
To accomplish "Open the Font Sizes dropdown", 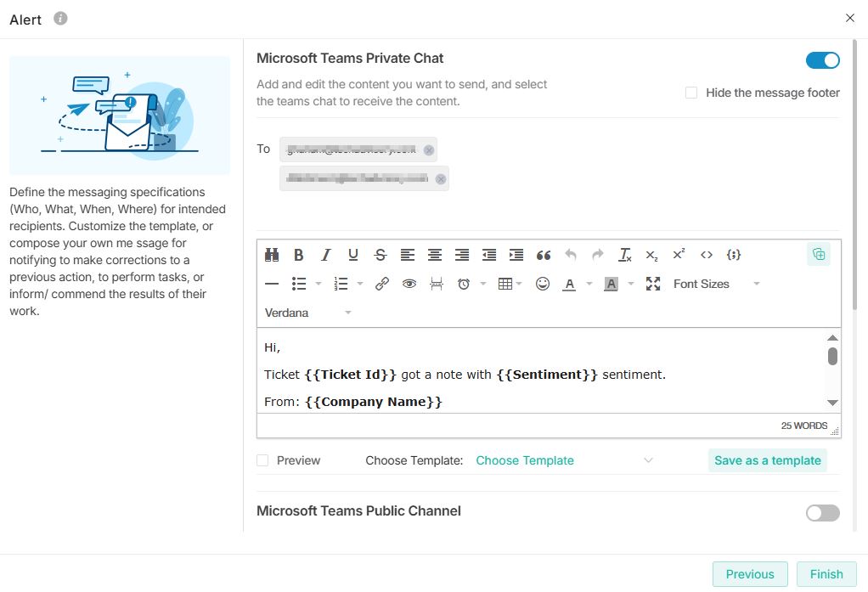I will click(716, 284).
